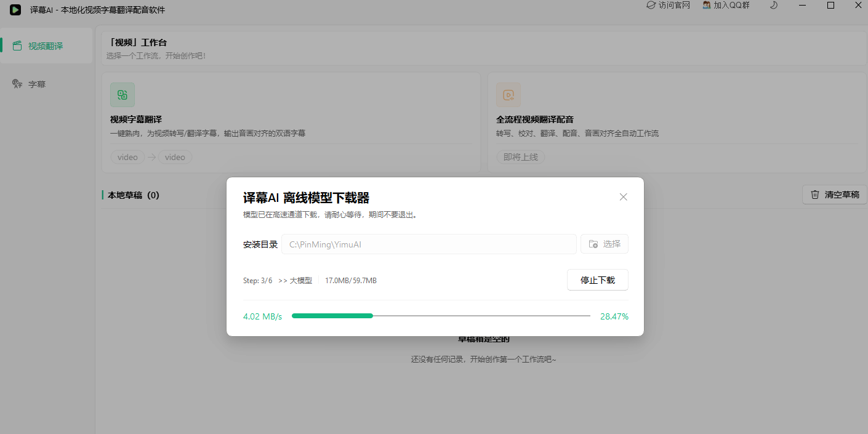The image size is (868, 434).
Task: Click the 清空草稿 button
Action: [835, 195]
